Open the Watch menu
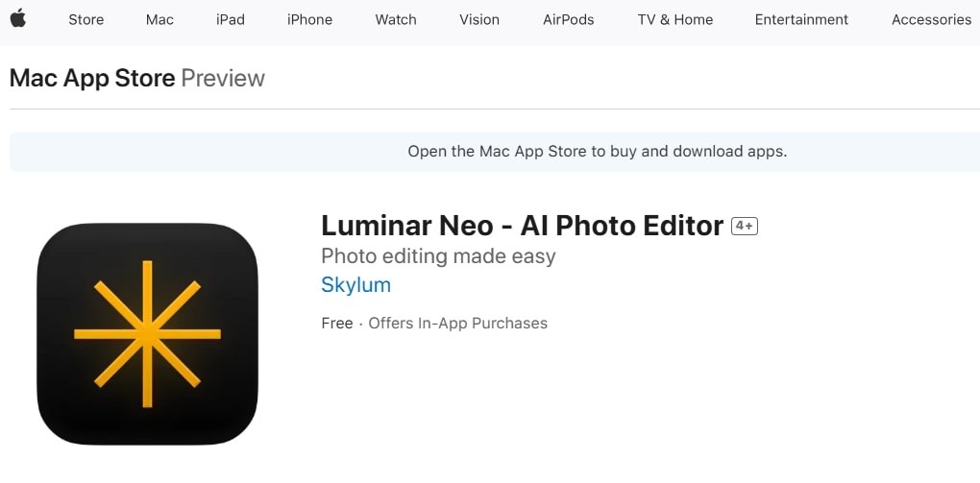The width and height of the screenshot is (980, 483). click(x=396, y=19)
